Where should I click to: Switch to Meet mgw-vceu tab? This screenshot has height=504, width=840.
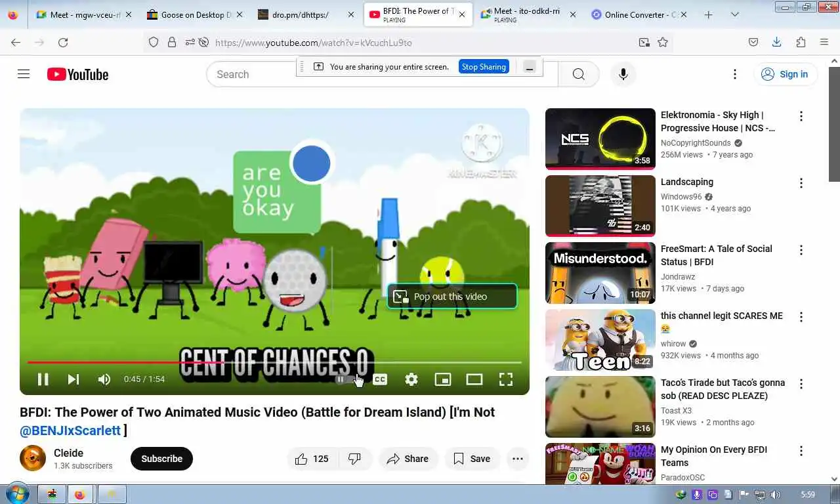(83, 14)
